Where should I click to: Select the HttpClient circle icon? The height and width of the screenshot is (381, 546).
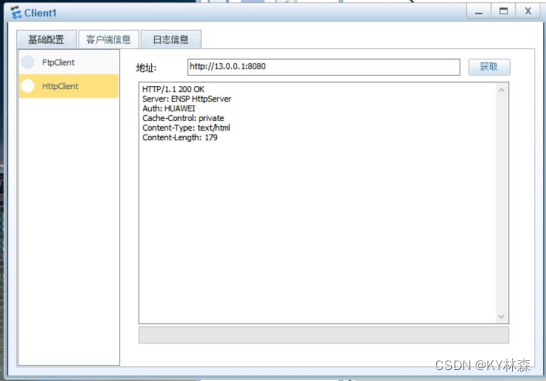coord(28,86)
